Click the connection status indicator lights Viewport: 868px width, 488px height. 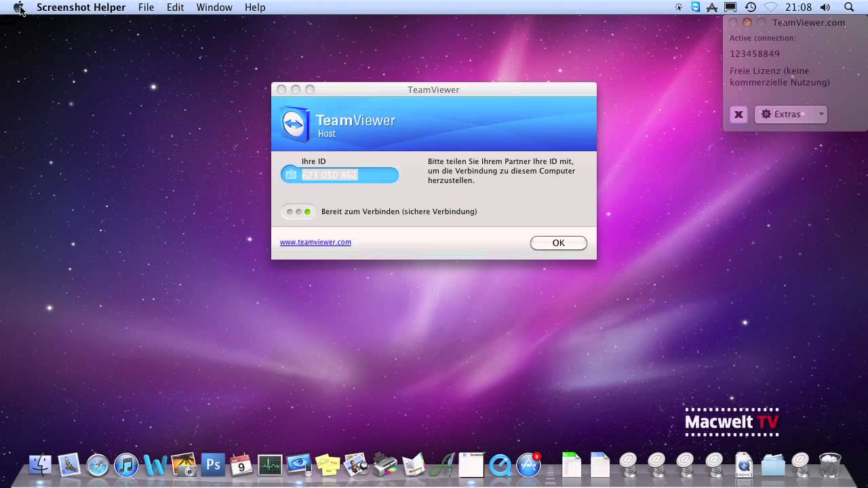point(298,211)
